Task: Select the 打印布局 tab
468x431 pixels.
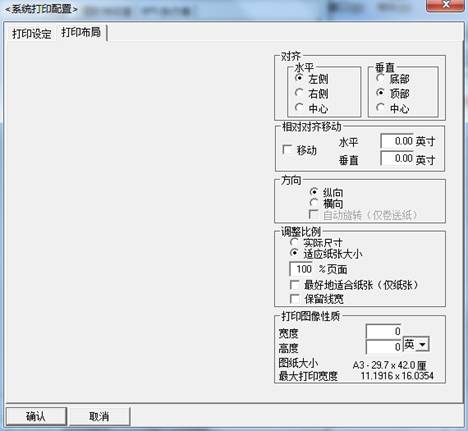Action: tap(81, 32)
